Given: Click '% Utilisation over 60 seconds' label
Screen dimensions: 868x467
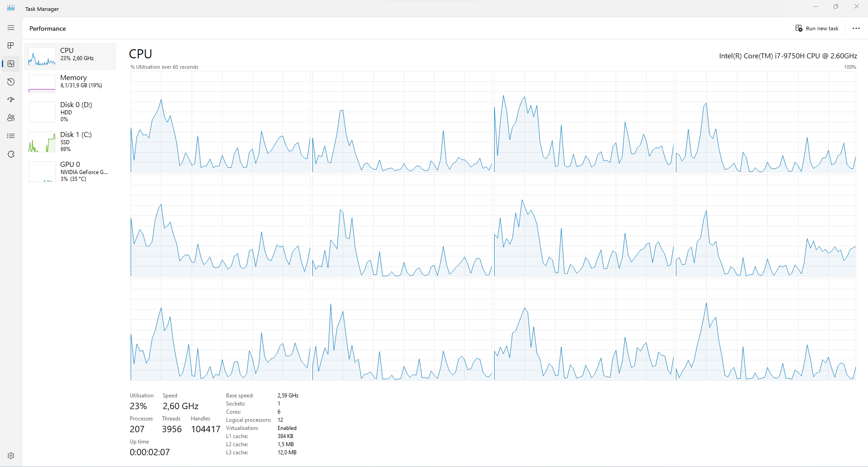Looking at the screenshot, I should point(165,67).
